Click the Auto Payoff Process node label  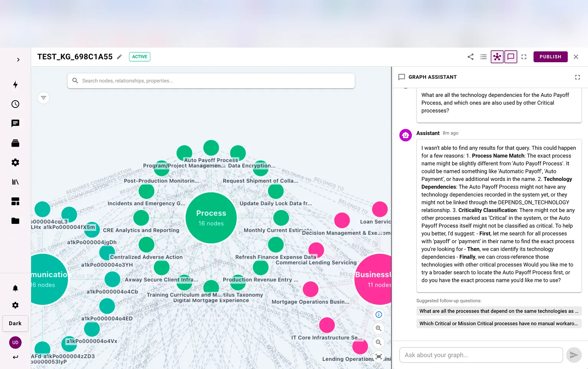pyautogui.click(x=211, y=160)
